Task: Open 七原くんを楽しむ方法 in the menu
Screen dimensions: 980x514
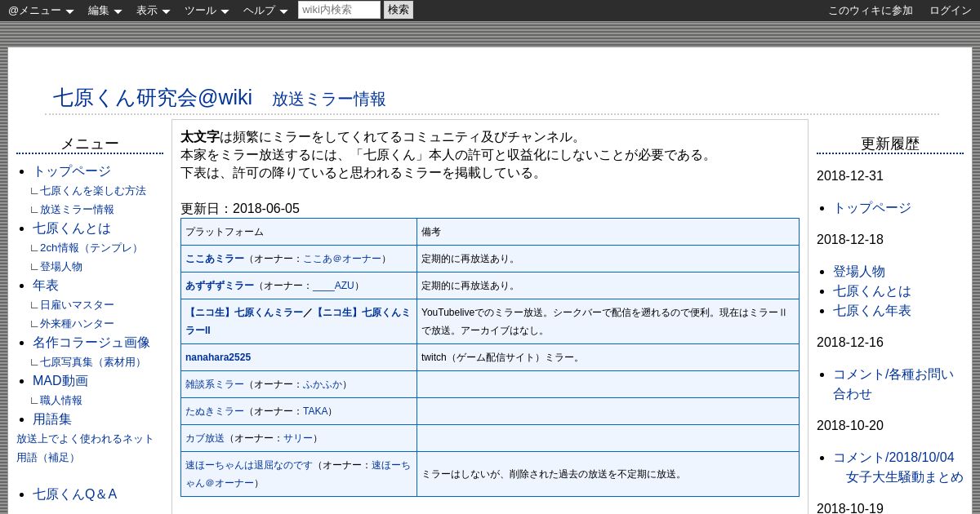Action: (x=93, y=191)
